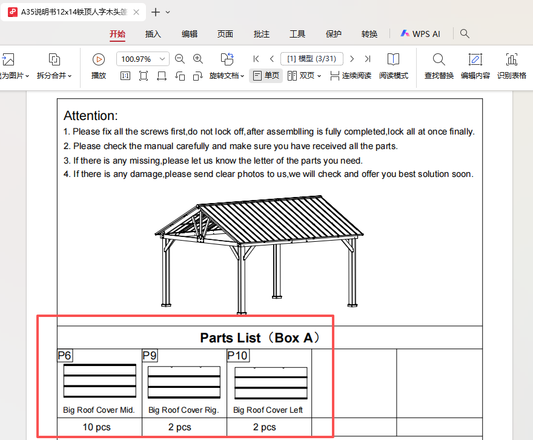Click attention line 3 about missing parts
Image resolution: width=533 pixels, height=440 pixels.
[x=213, y=160]
